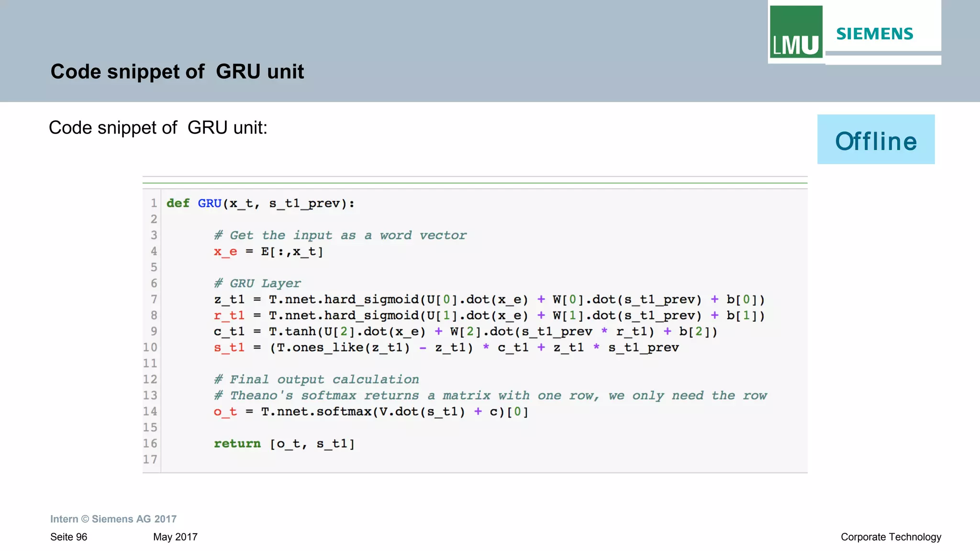Click line number 17 in the gutter
Screen dimensions: 980x551
150,460
